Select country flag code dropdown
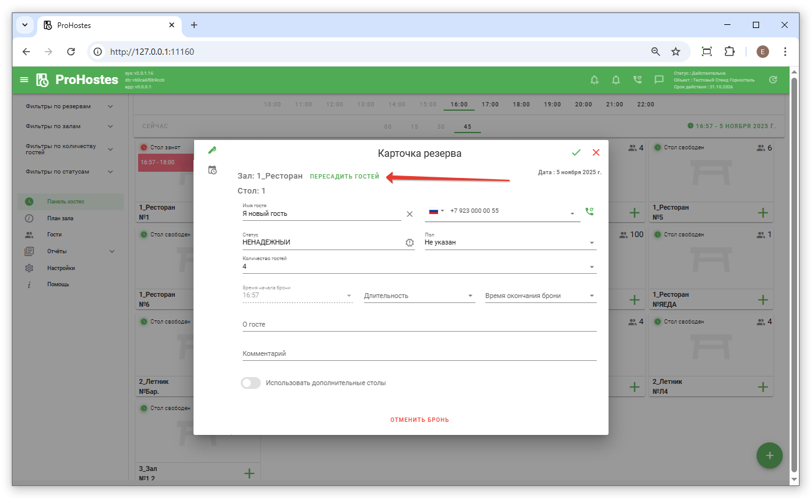 tap(436, 211)
